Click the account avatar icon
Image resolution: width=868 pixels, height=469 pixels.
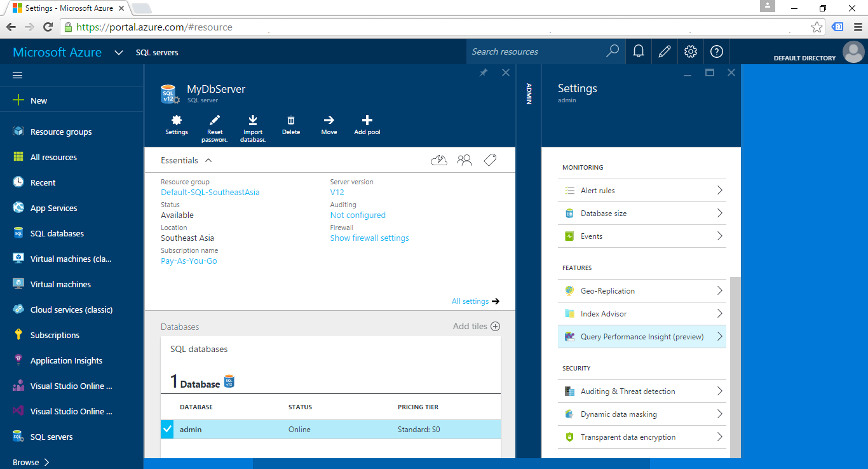(x=853, y=52)
